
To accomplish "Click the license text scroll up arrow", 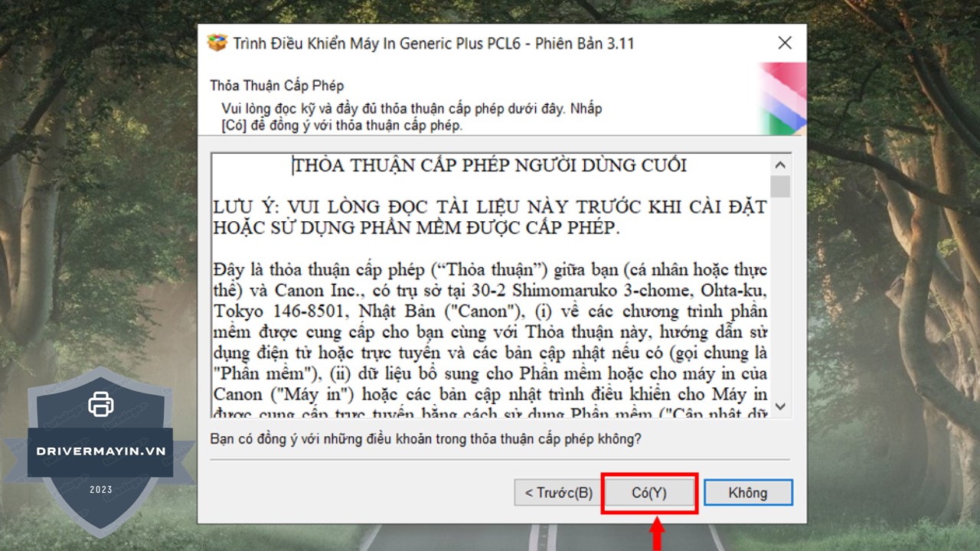I will coord(780,165).
